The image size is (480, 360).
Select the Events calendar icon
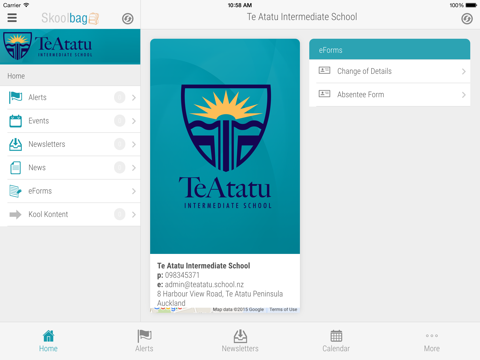pyautogui.click(x=15, y=121)
